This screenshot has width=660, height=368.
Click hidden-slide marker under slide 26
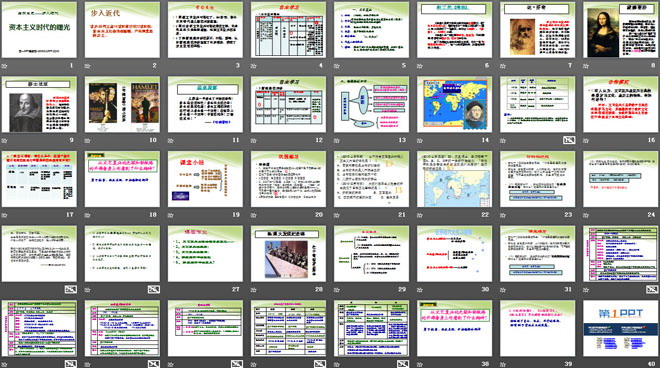[x=154, y=289]
